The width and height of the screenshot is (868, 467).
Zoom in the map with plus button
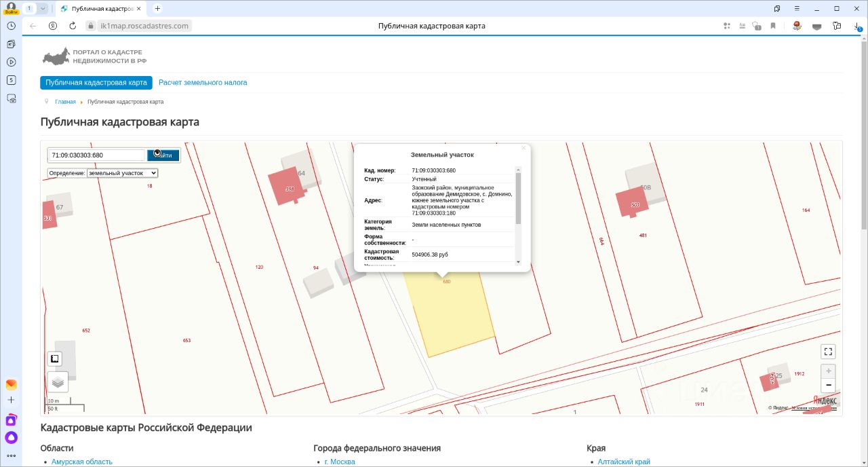827,371
